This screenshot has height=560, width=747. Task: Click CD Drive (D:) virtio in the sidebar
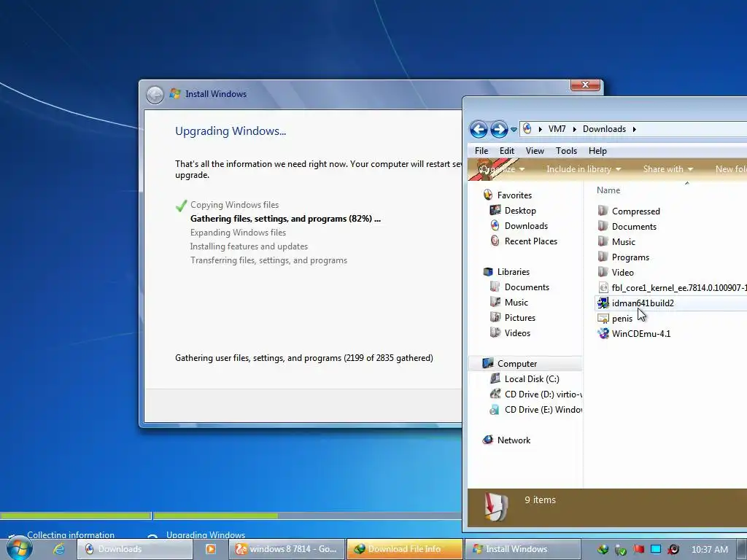pyautogui.click(x=543, y=394)
